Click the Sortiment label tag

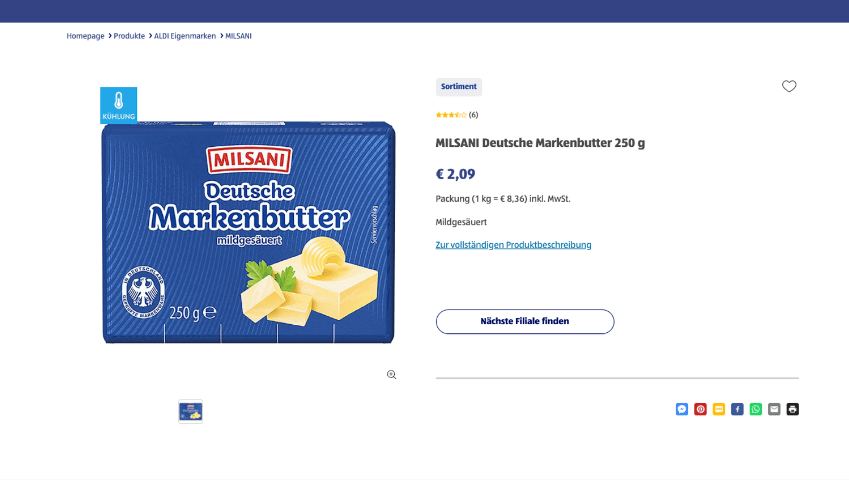click(459, 87)
